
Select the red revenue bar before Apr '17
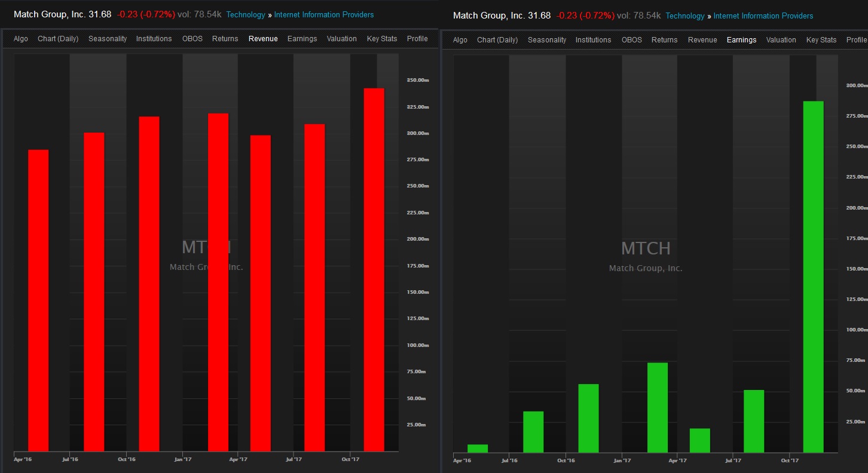218,282
